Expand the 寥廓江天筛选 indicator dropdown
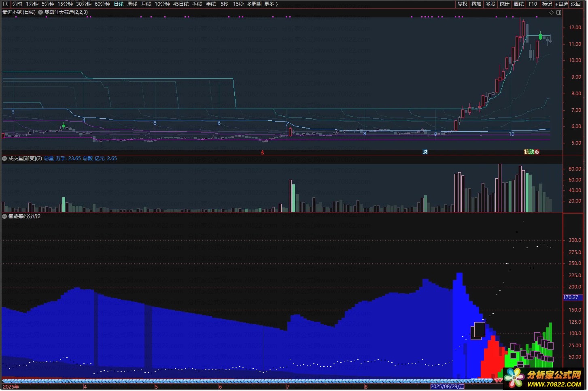The width and height of the screenshot is (588, 391). coord(40,12)
